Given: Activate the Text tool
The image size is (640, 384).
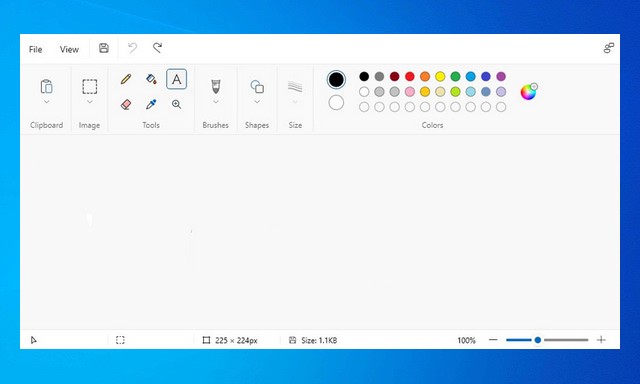Looking at the screenshot, I should click(176, 79).
